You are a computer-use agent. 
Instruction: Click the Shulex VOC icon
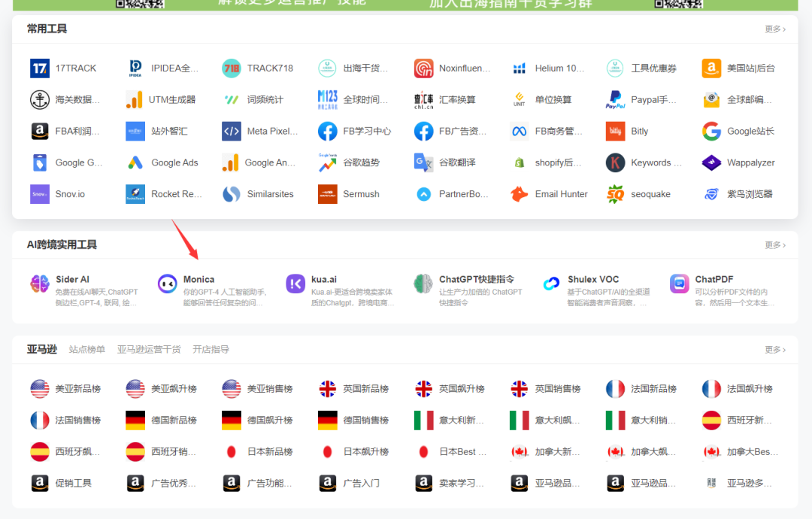tap(552, 284)
